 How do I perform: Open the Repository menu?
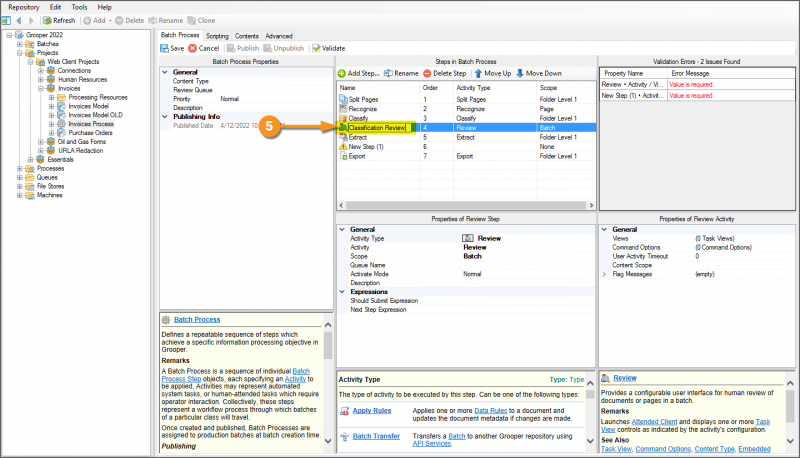23,6
